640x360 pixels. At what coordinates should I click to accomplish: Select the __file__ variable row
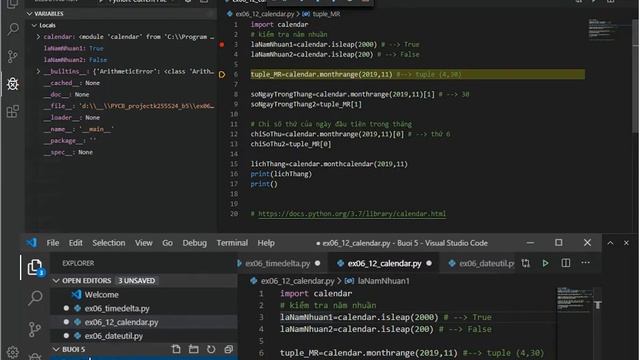[x=129, y=106]
